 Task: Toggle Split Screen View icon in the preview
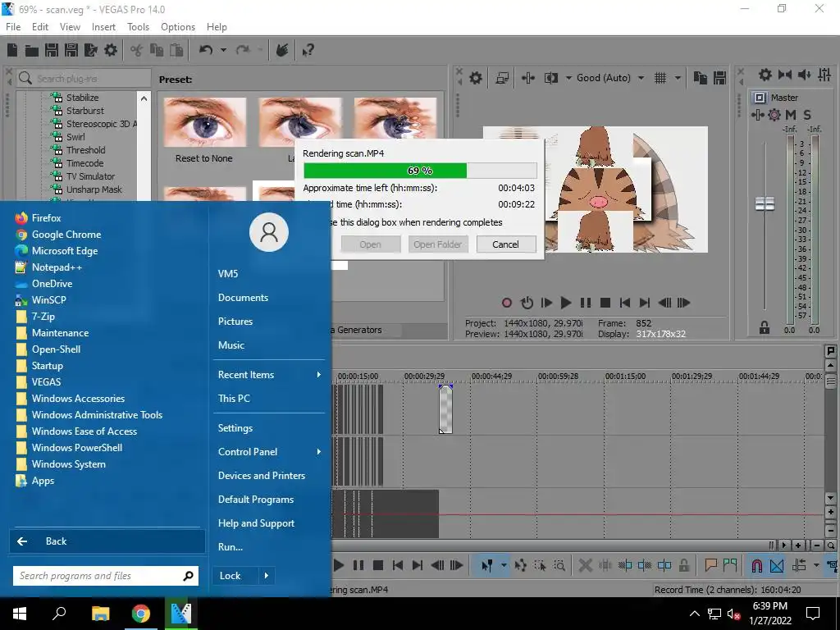pyautogui.click(x=550, y=78)
